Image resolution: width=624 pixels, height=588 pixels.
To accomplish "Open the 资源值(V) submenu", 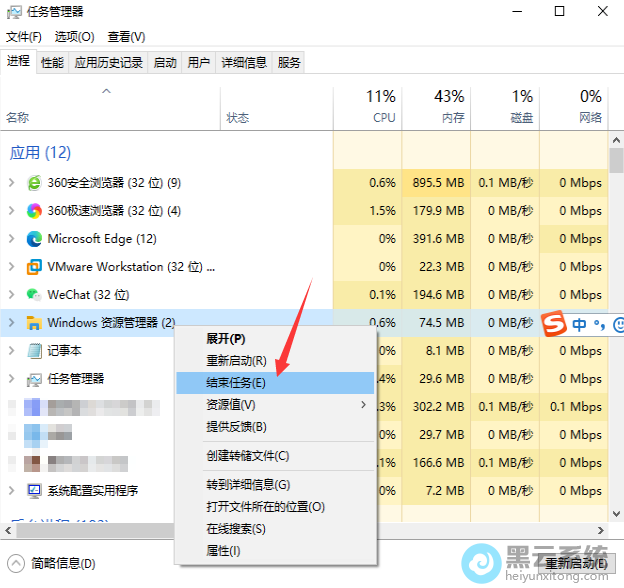I will pos(231,405).
